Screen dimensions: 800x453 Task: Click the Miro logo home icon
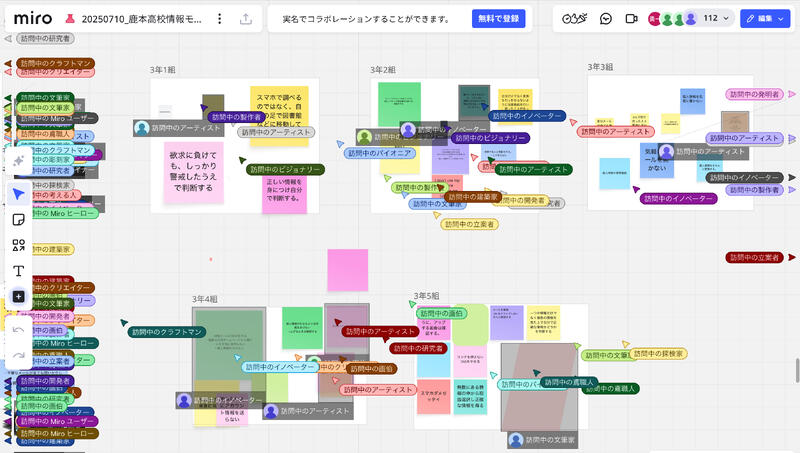(33, 18)
